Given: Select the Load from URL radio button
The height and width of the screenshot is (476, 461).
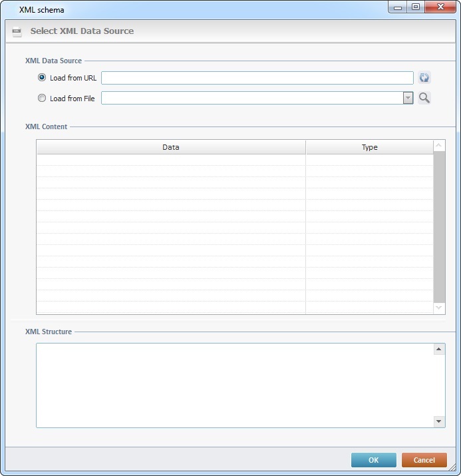Looking at the screenshot, I should coord(43,78).
